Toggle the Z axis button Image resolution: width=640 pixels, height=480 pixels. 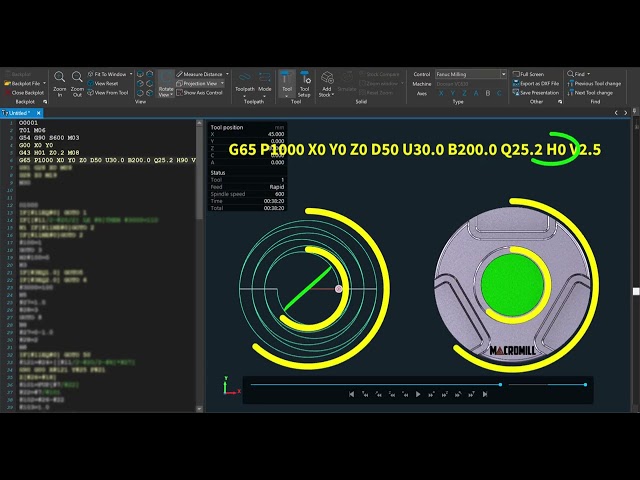(464, 93)
